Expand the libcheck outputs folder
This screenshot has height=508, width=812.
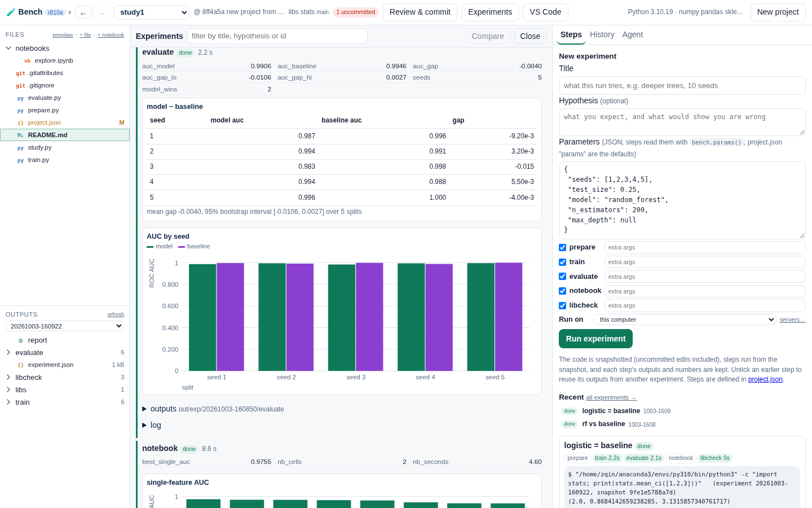coord(8,378)
